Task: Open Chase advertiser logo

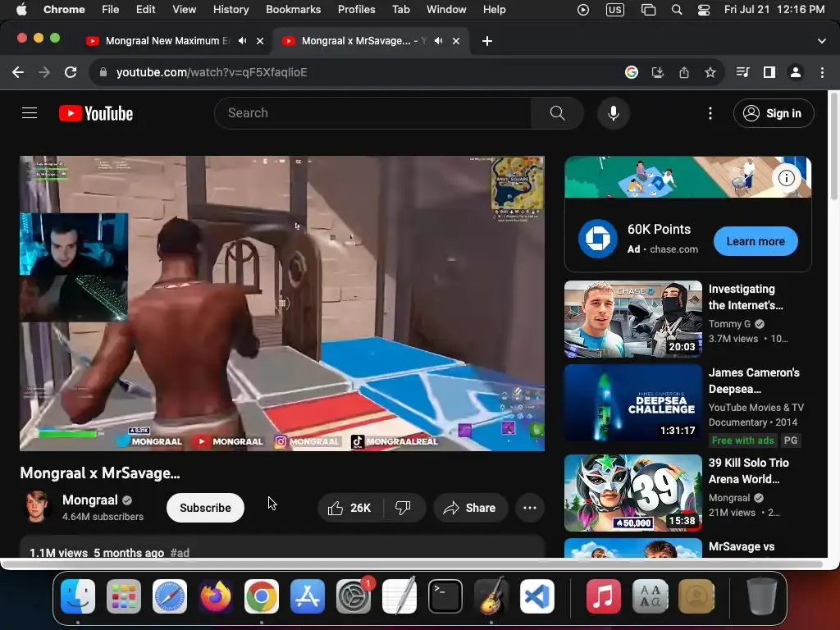Action: (598, 239)
